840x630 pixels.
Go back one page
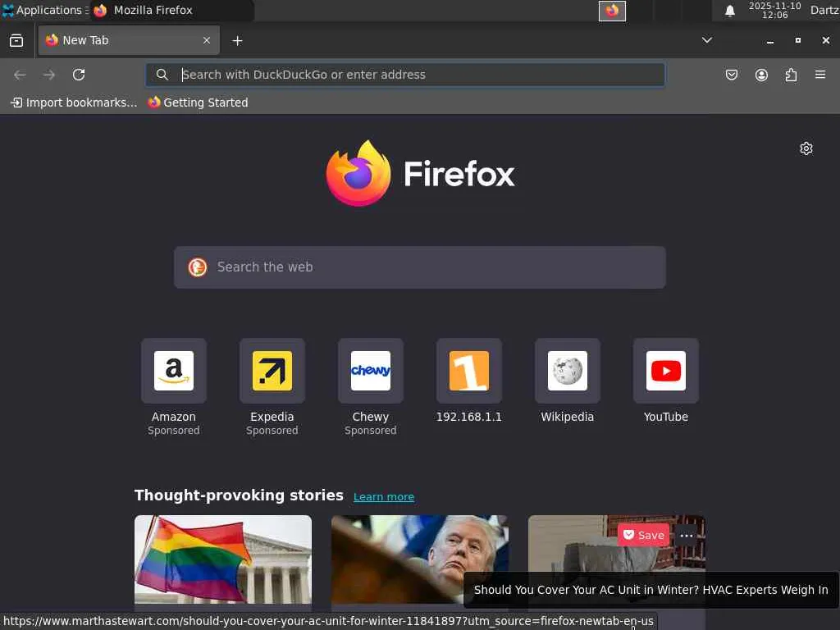point(20,75)
